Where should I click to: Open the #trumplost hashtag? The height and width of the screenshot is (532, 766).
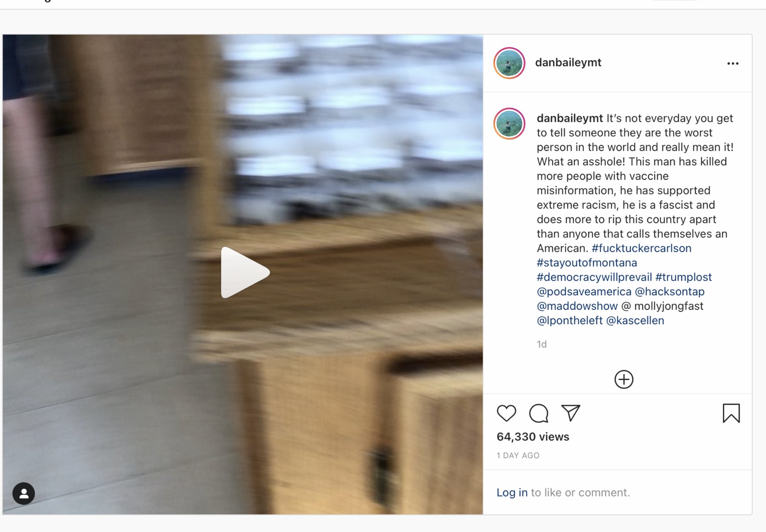pyautogui.click(x=683, y=277)
